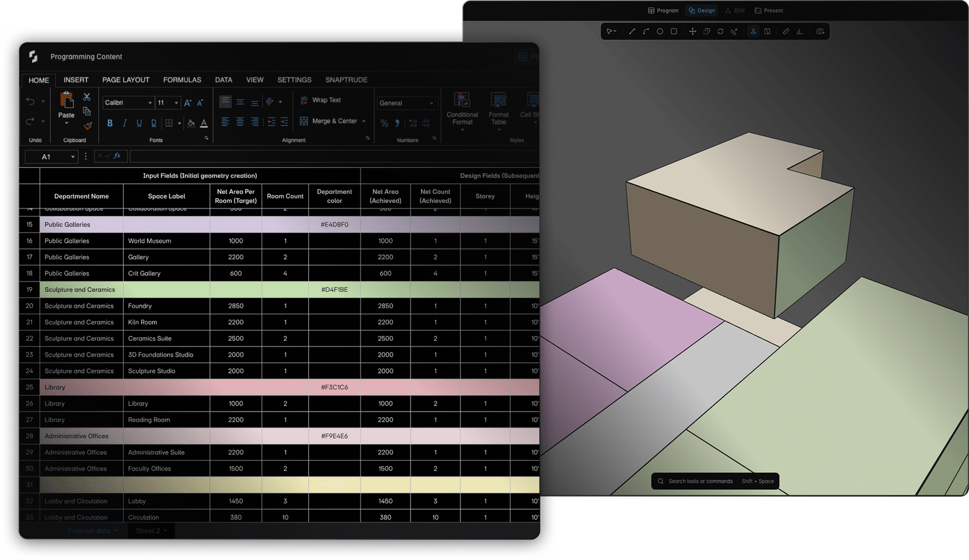
Task: Select the arc drawing tool
Action: point(646,31)
